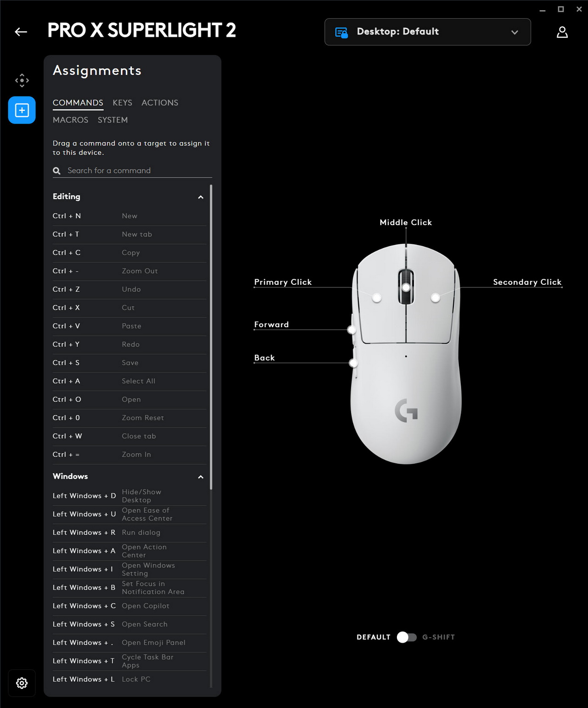Select the Ctrl + C Copy command
The height and width of the screenshot is (708, 588).
click(x=130, y=253)
